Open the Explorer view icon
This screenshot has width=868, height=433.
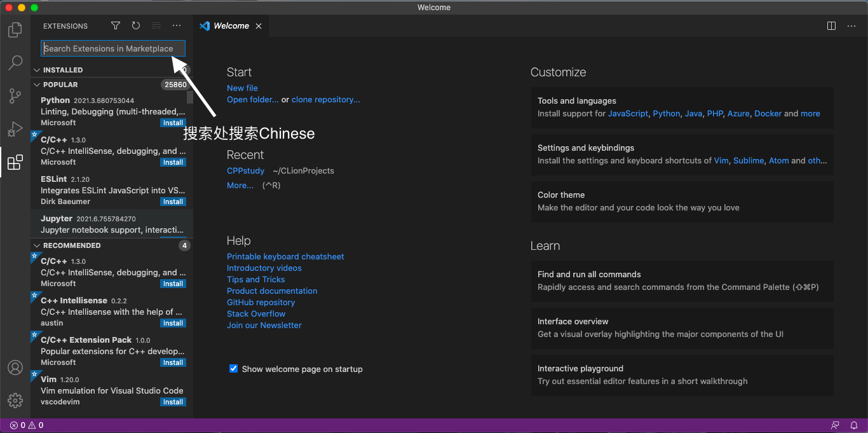(15, 29)
